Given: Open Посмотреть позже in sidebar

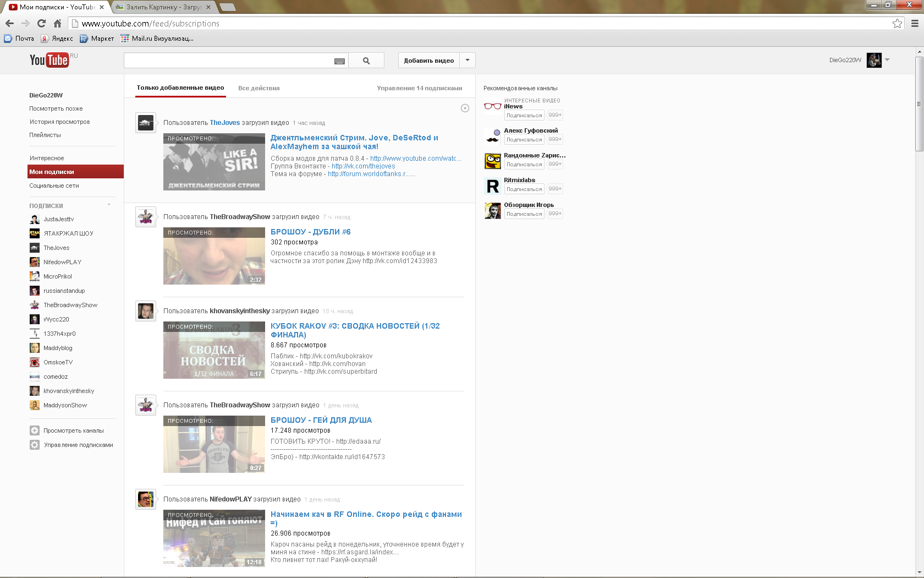Looking at the screenshot, I should (56, 108).
